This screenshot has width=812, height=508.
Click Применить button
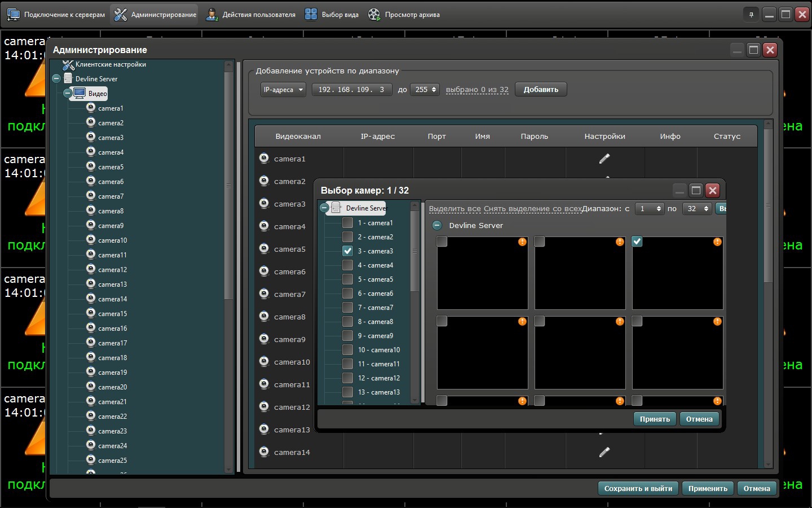pyautogui.click(x=708, y=488)
